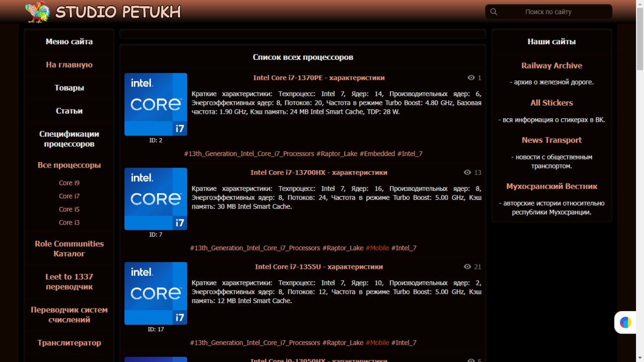This screenshot has height=362, width=644.
Task: Click the i7-1355U short specs paragraph
Action: coord(337,292)
